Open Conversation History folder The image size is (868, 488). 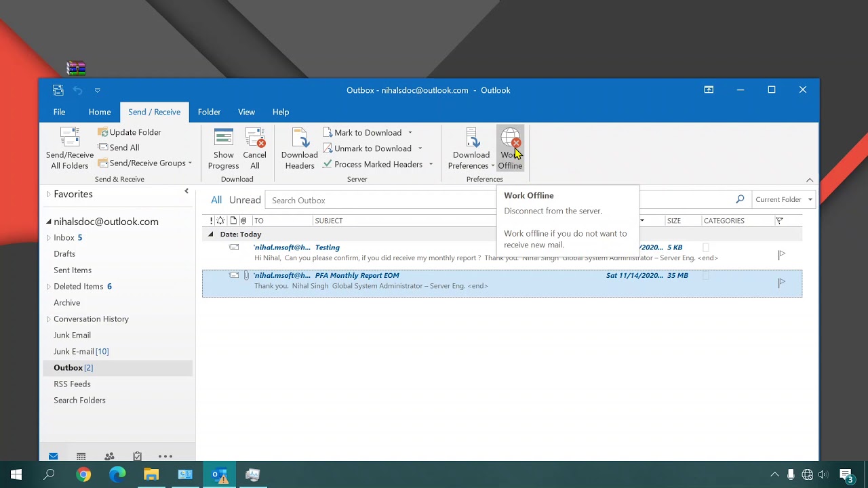tap(91, 319)
